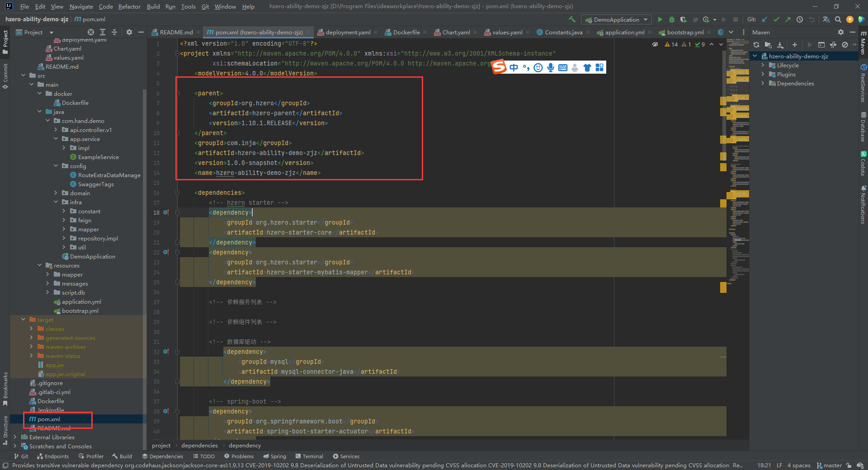Toggle the Bookmarks tool window

5,389
